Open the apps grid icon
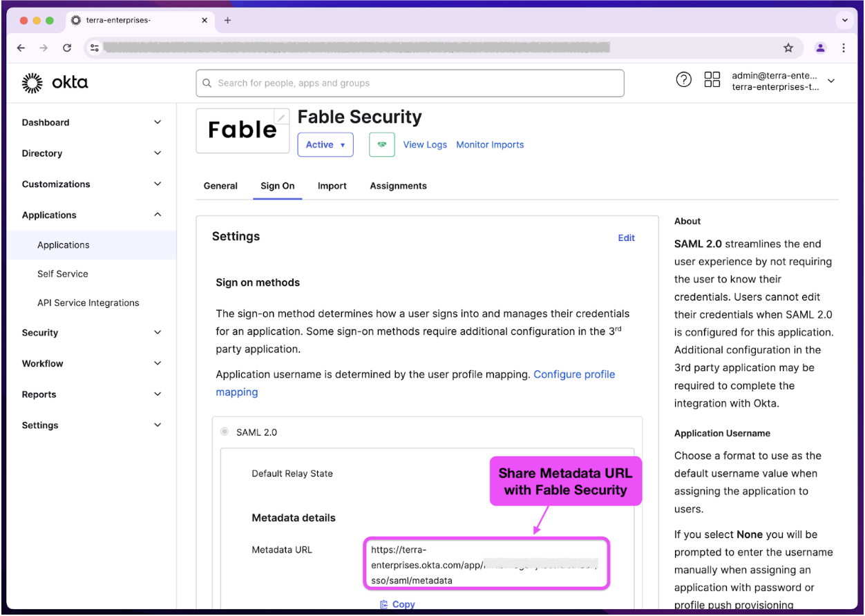This screenshot has height=616, width=865. [712, 79]
